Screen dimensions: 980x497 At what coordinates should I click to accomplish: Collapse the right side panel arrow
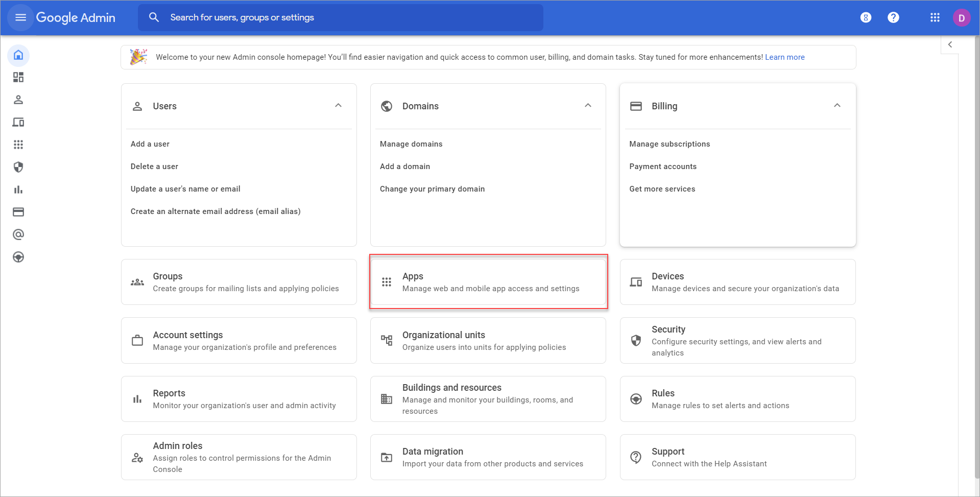[950, 44]
